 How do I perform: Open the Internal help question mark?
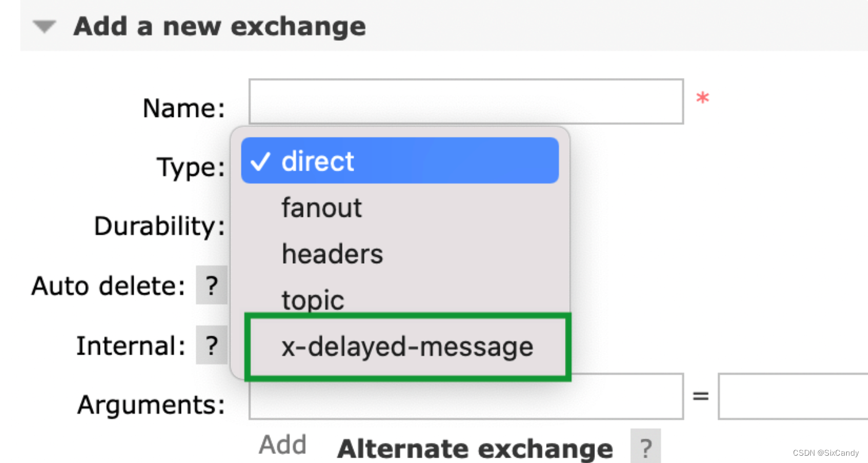(x=212, y=345)
